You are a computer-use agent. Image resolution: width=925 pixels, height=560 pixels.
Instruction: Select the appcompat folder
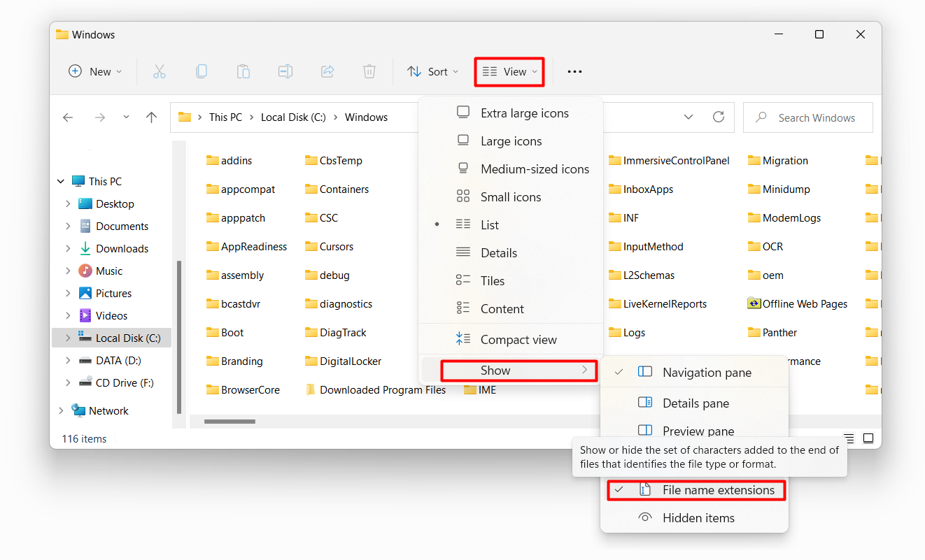pyautogui.click(x=241, y=189)
